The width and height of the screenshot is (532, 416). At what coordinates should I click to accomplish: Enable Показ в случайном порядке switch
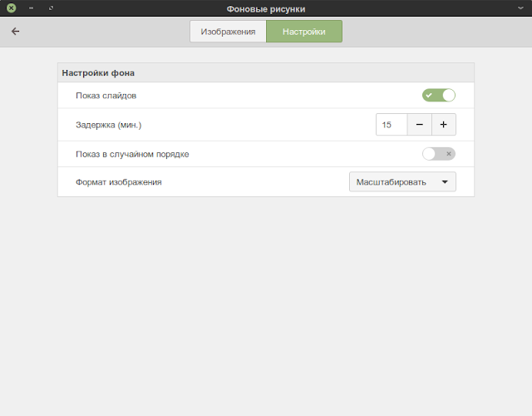pos(439,154)
